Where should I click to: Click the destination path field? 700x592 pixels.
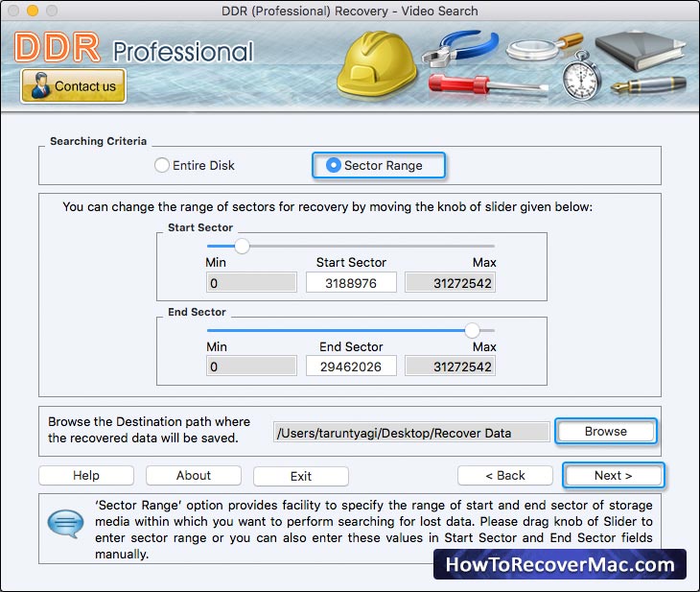point(411,433)
